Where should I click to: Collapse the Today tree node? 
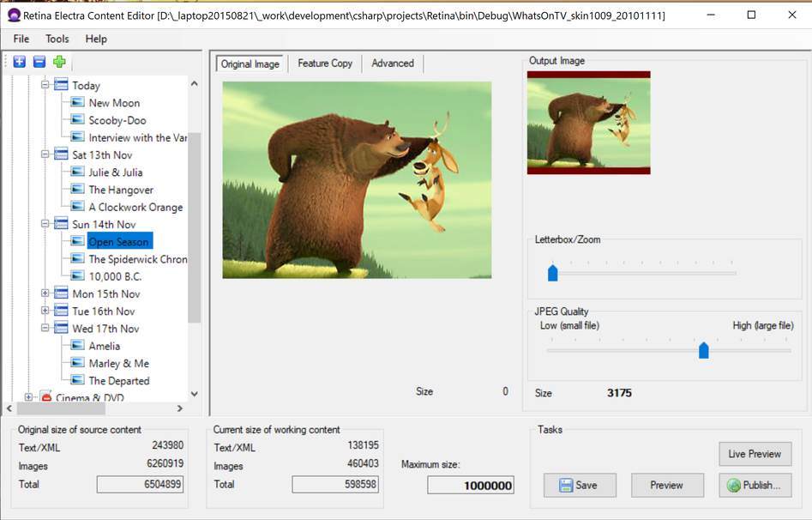[x=45, y=86]
